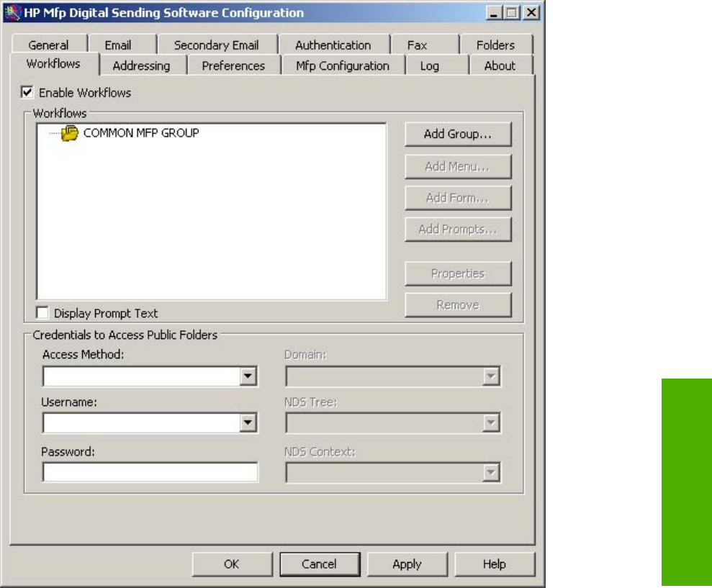
Task: Show the About tab
Action: coord(500,65)
